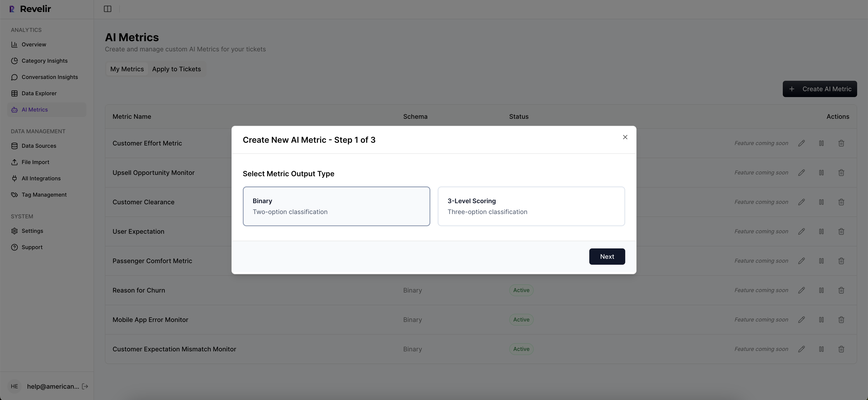
Task: Pause the Reason for Churn metric
Action: (x=821, y=290)
